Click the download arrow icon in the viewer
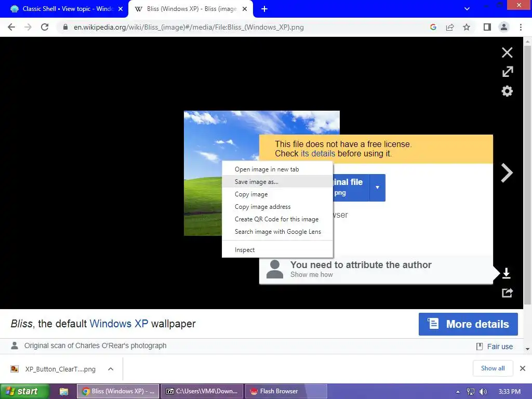 [506, 273]
